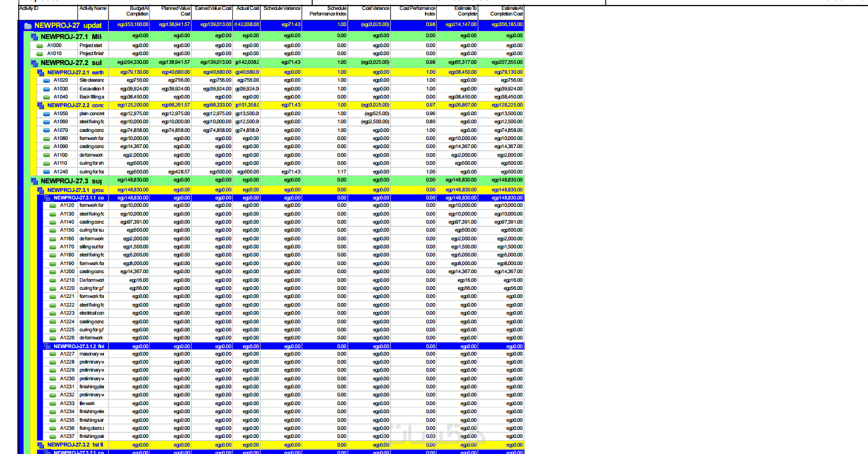Click the WBS icon beside NEWPROJ-27.3
Viewport: 868px width, 454px height.
click(x=35, y=181)
